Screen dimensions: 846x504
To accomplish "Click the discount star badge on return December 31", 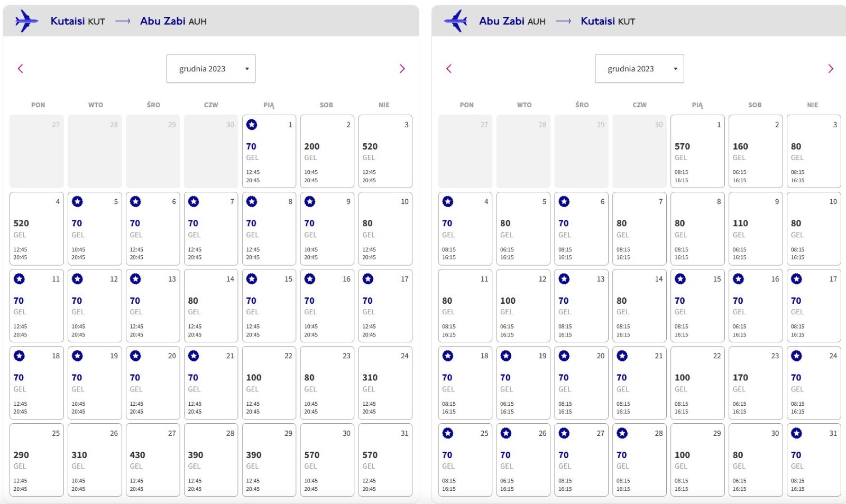I will [x=796, y=433].
